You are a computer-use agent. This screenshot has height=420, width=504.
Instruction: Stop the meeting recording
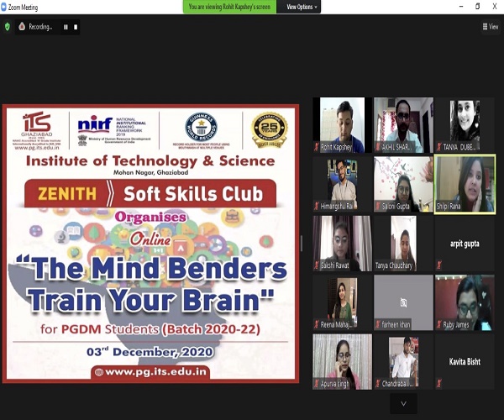click(x=76, y=28)
